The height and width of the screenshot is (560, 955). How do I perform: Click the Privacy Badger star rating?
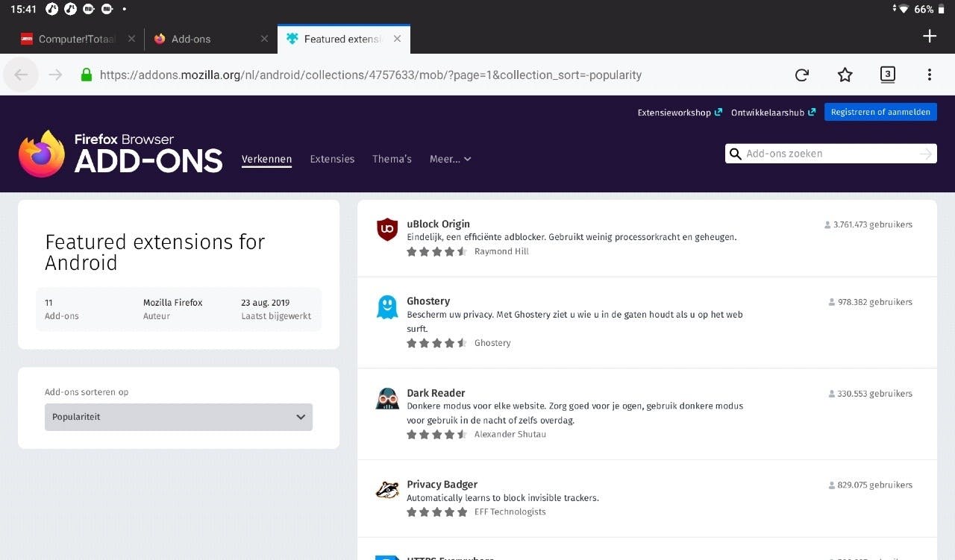436,512
